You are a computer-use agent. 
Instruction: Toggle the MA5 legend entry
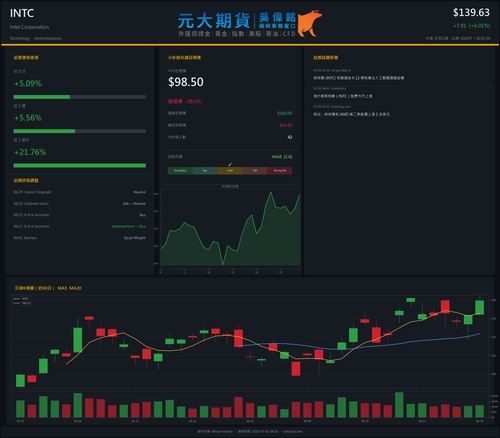pyautogui.click(x=22, y=299)
